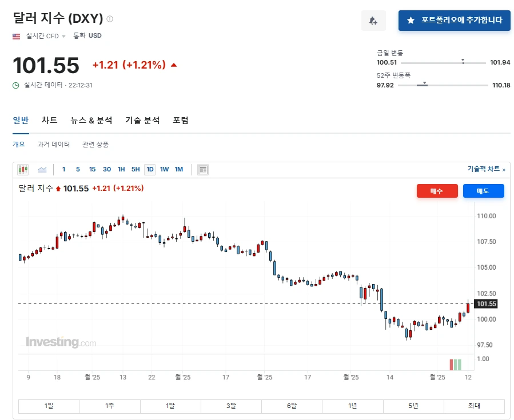Click the info icon beside DXY title
This screenshot has height=420, width=514.
(110, 19)
